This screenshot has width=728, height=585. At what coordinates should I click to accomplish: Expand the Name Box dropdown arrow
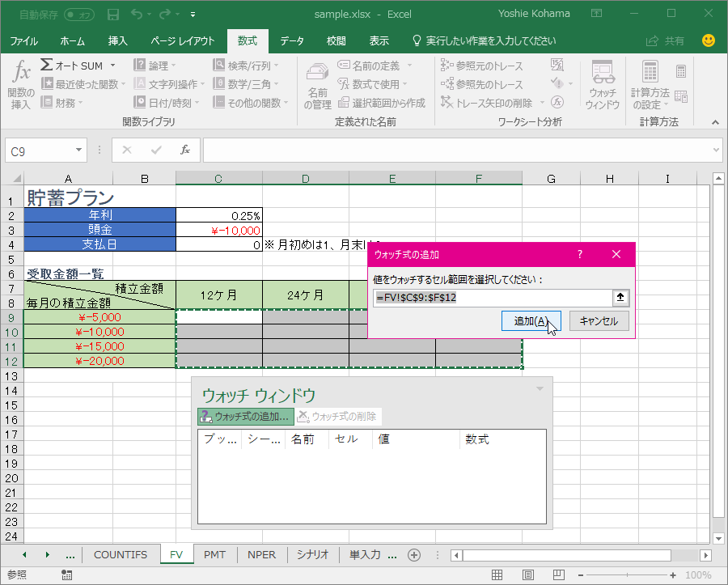[79, 150]
